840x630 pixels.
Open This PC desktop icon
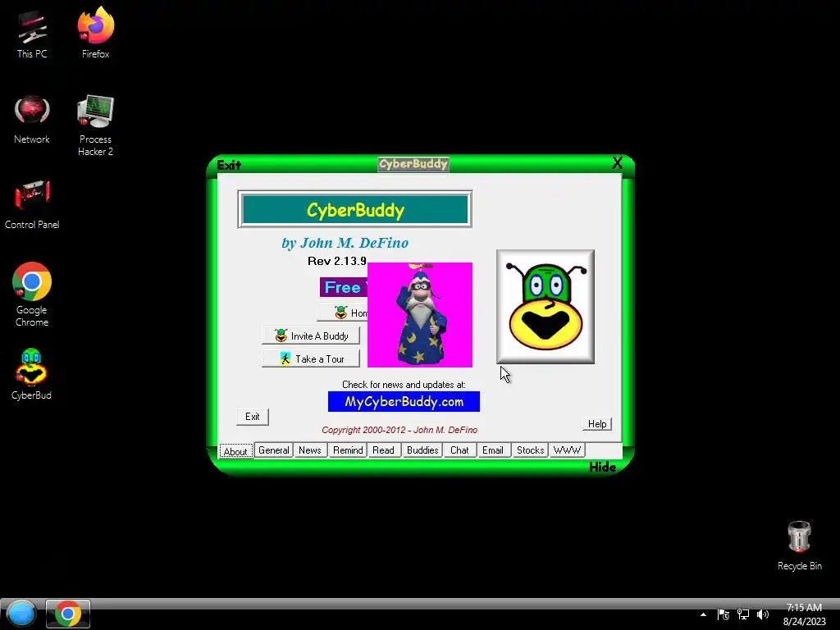pos(32,34)
